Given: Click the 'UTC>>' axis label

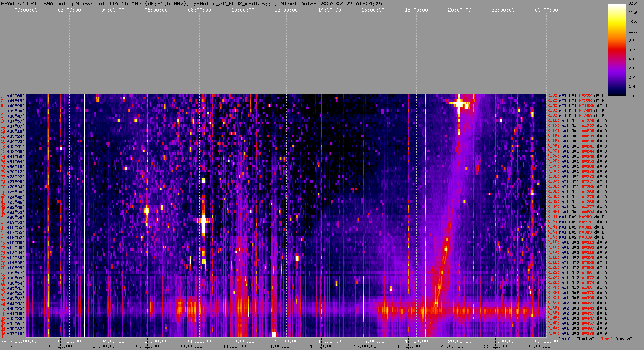Looking at the screenshot, I should pos(8,346).
